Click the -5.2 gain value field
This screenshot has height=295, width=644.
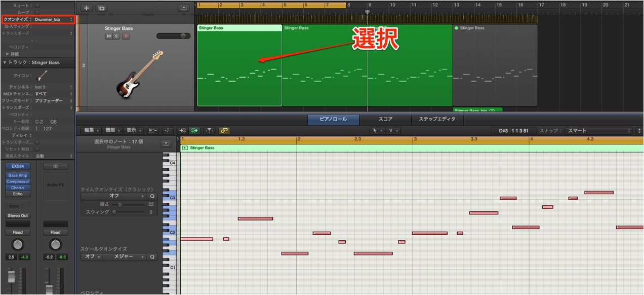pos(49,257)
